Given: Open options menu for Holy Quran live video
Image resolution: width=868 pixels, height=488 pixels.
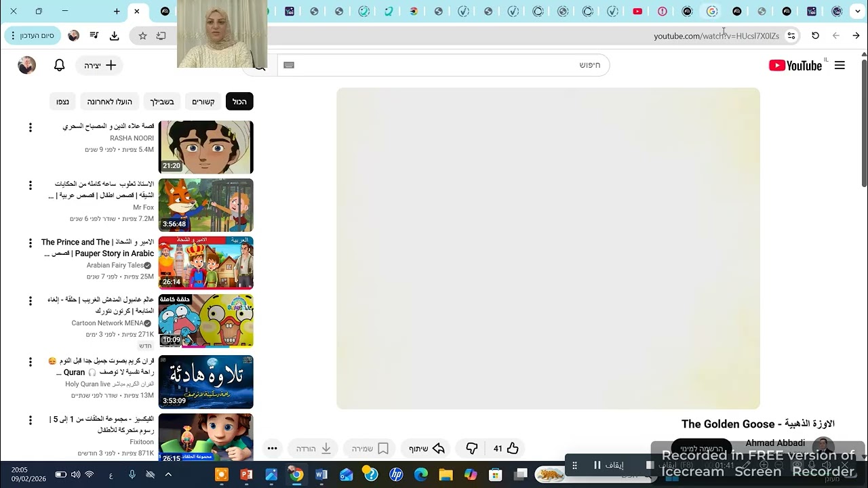Looking at the screenshot, I should click(x=30, y=362).
